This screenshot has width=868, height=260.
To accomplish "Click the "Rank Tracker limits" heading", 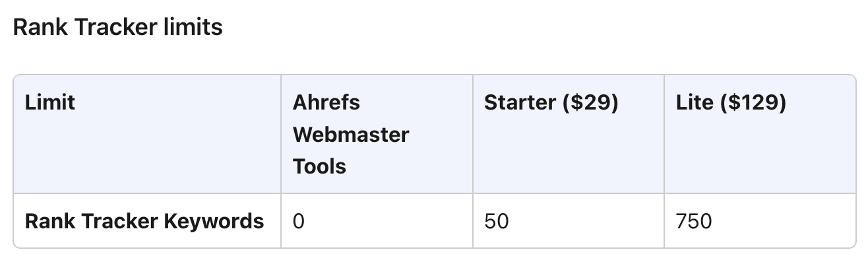I will [x=117, y=28].
